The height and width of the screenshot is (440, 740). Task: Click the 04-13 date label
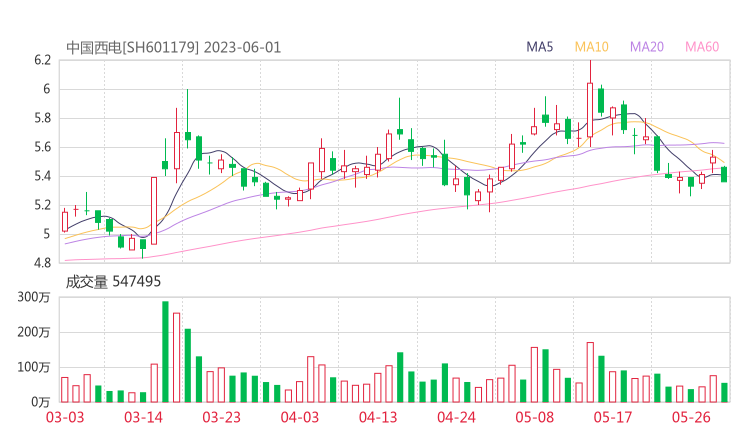coord(378,417)
